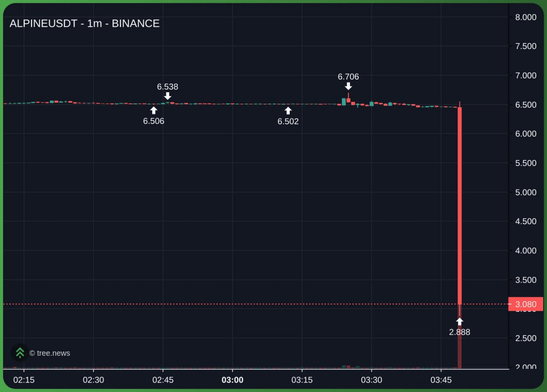Click the 7.000 price axis label
547x392 pixels.
click(x=526, y=76)
